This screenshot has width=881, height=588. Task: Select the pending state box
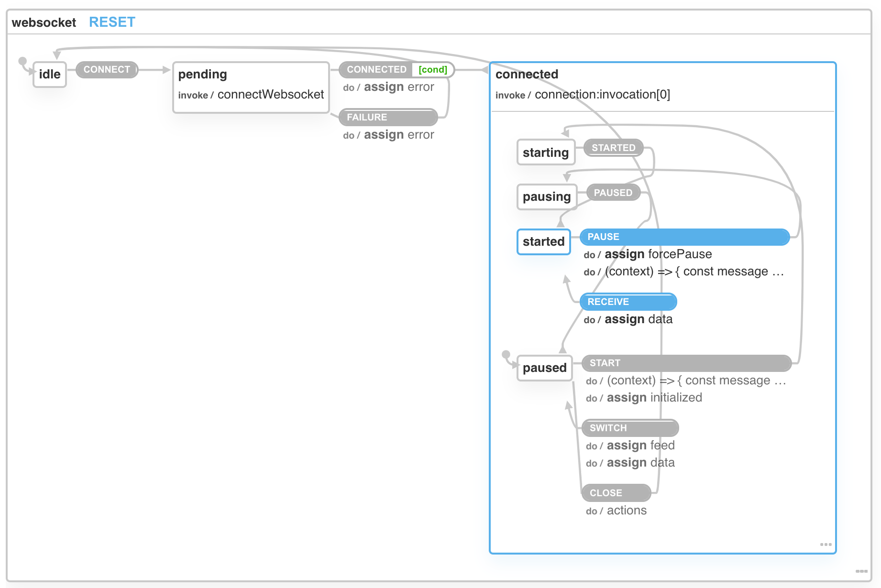pyautogui.click(x=251, y=87)
